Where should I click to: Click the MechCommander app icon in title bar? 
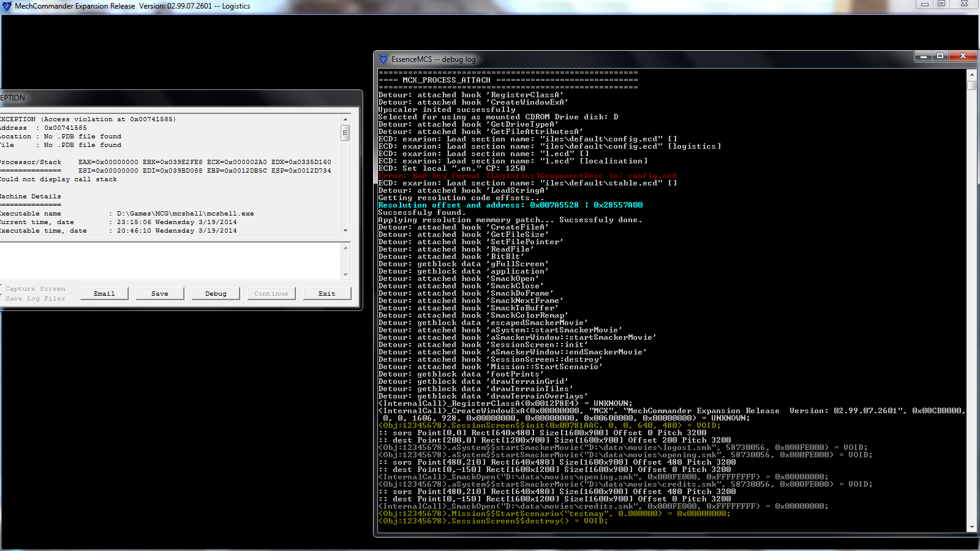tap(7, 6)
